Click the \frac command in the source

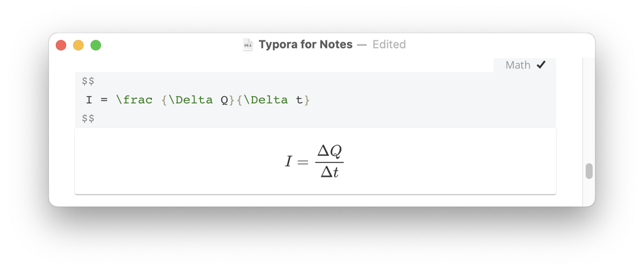134,100
